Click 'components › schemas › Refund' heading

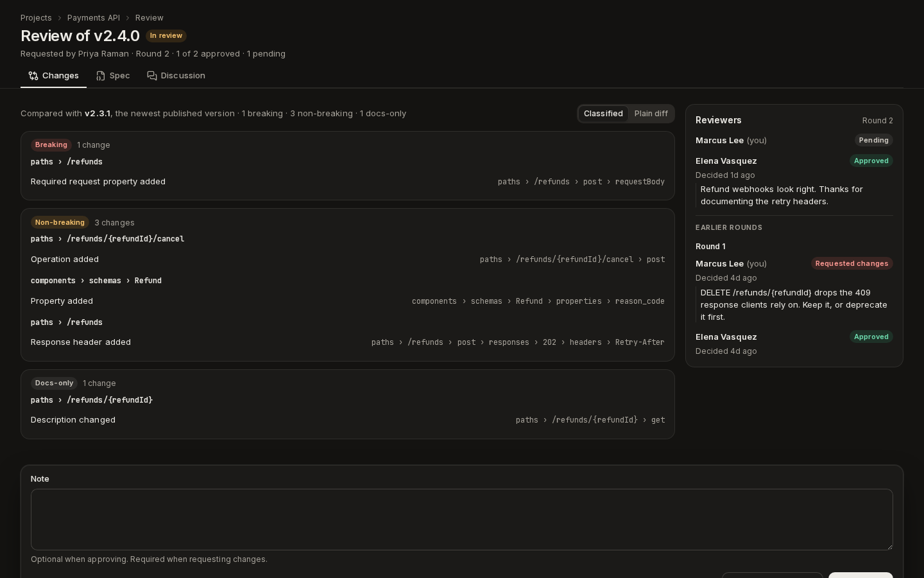tap(96, 281)
